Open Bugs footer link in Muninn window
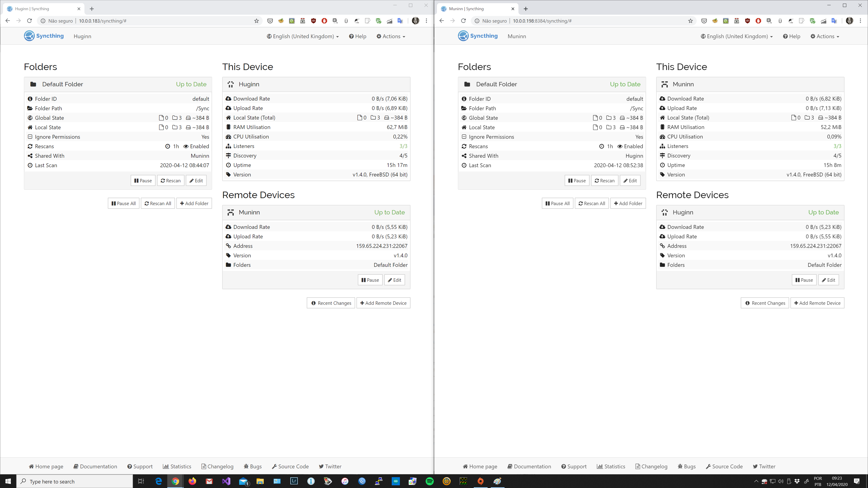Viewport: 868px width, 488px height. 686,467
